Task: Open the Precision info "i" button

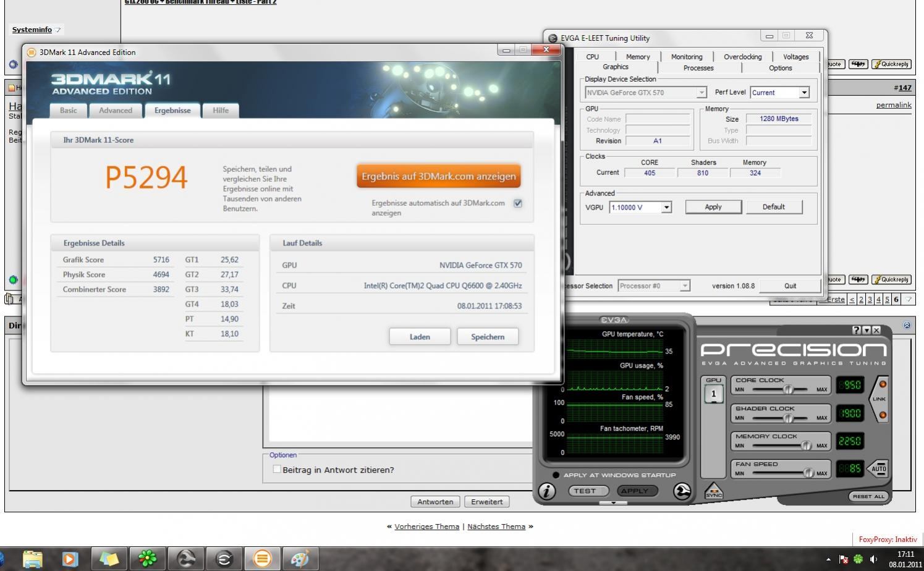Action: click(546, 491)
